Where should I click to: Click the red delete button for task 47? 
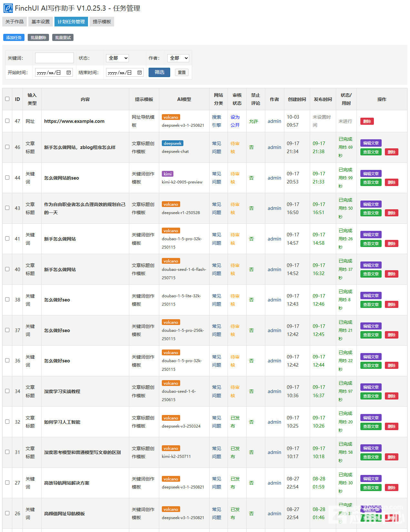367,121
